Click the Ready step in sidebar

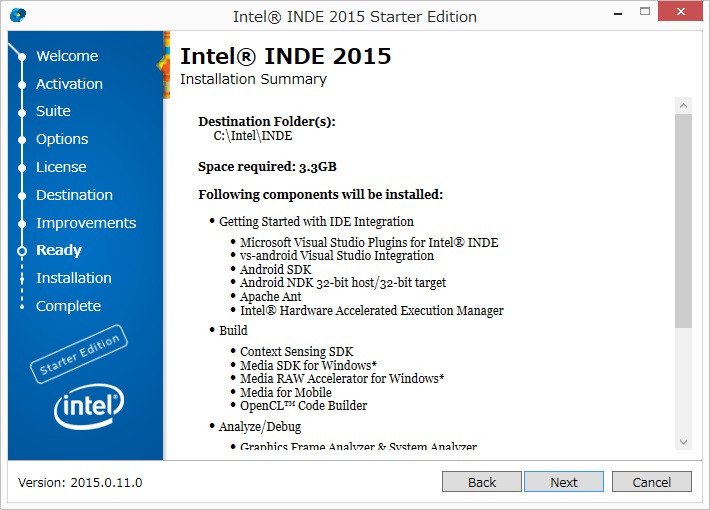pos(58,250)
